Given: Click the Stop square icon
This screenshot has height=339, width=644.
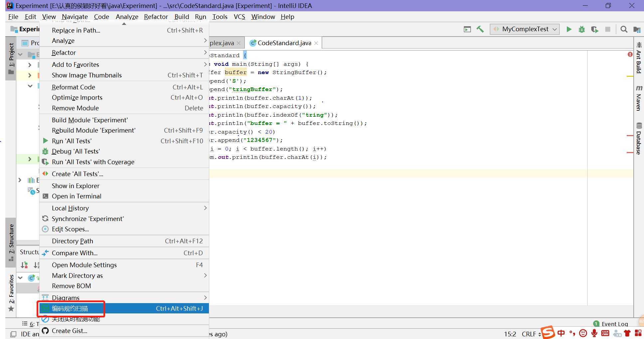Looking at the screenshot, I should (608, 29).
